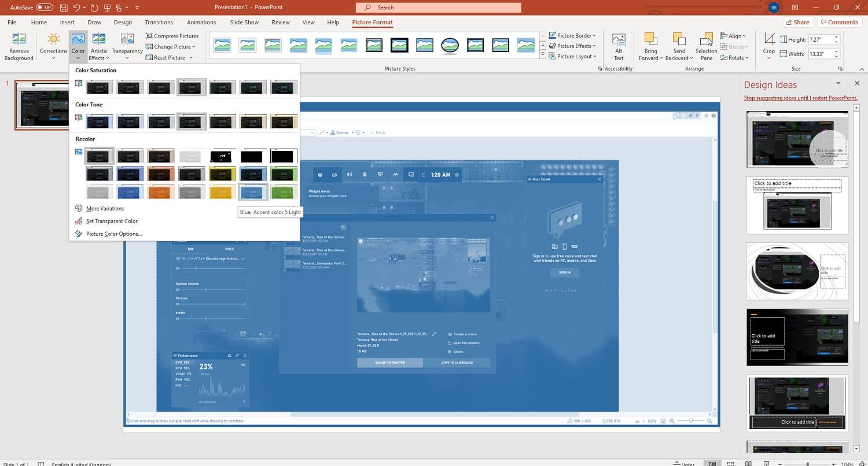Open the Corrections gallery

click(53, 46)
